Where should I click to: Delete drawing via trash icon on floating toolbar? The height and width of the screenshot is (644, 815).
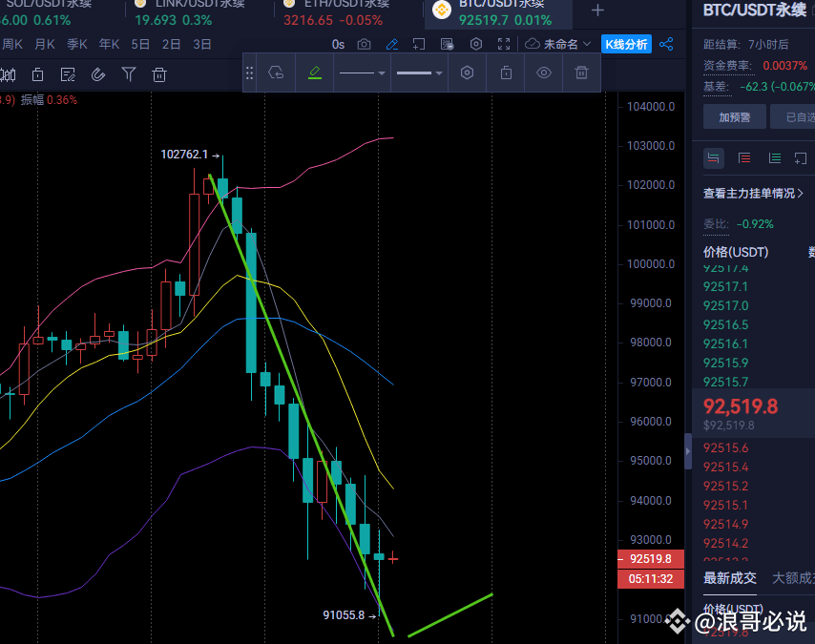(x=583, y=73)
